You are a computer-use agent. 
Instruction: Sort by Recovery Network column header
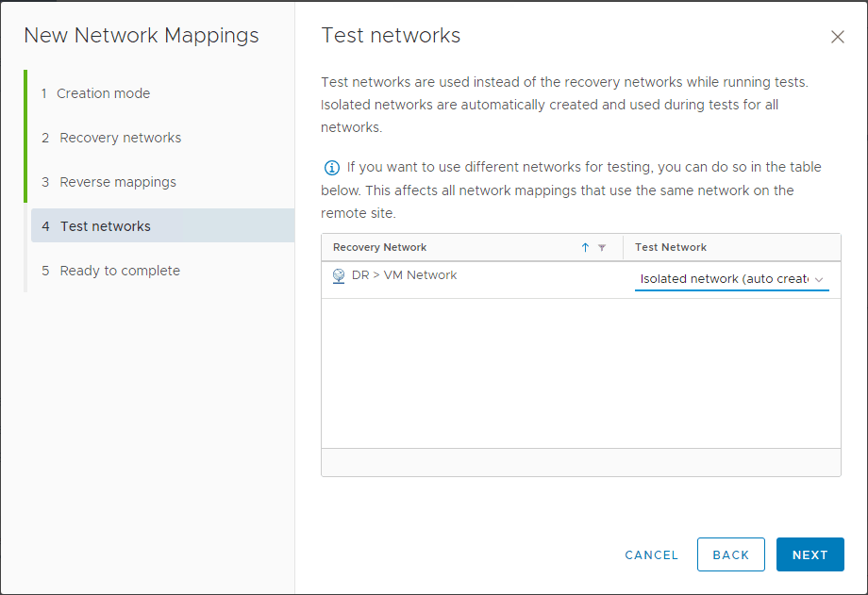380,247
